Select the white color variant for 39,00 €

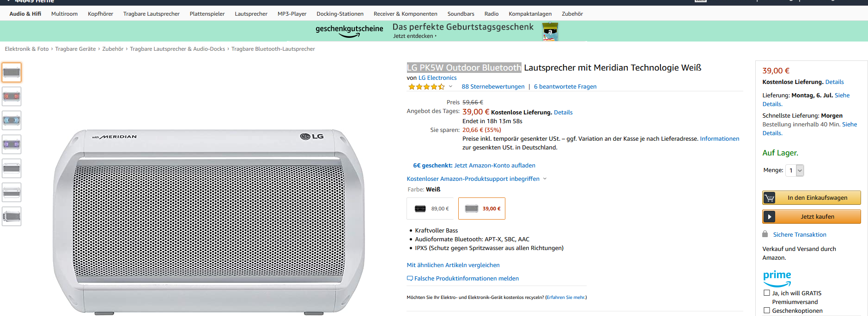(482, 209)
